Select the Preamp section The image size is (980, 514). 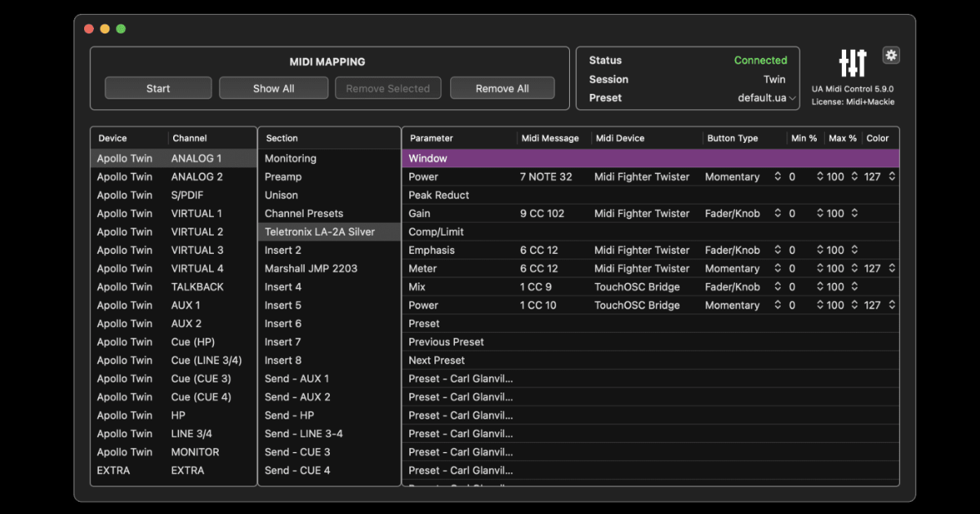(329, 177)
